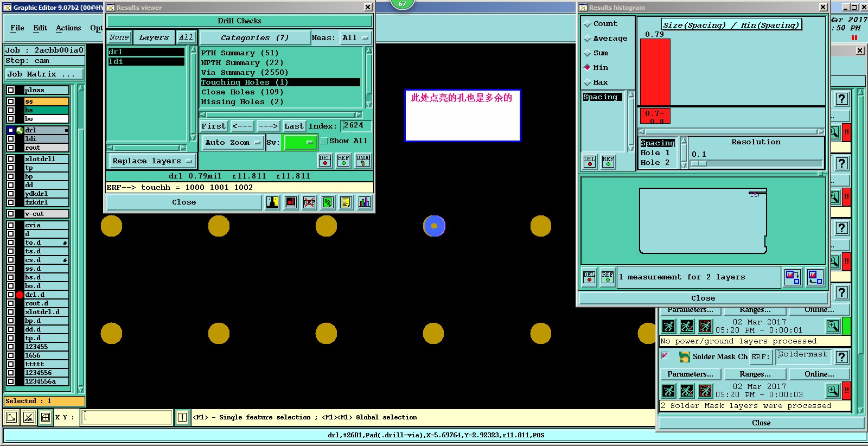Click the green 12 numbered page icon
This screenshot has width=868, height=446.
328,202
